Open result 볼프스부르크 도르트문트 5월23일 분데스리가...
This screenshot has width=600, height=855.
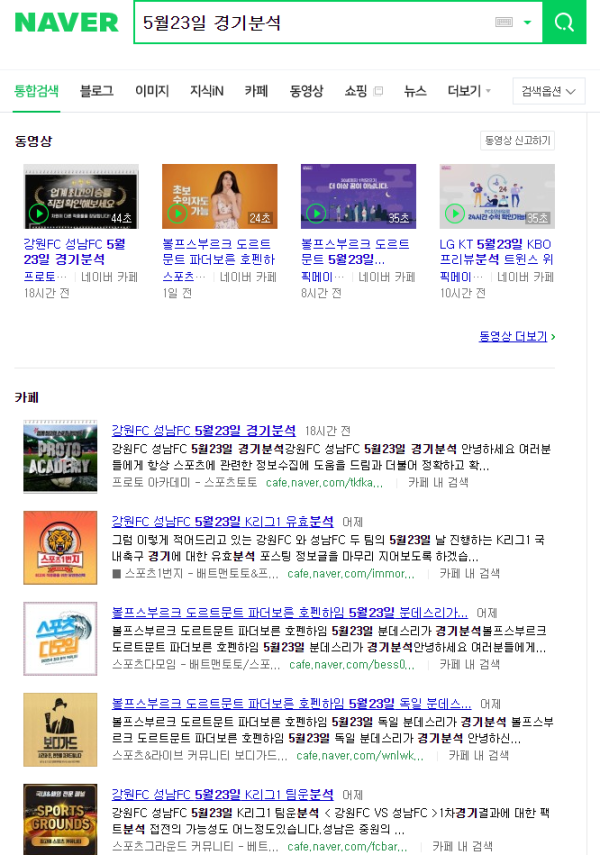click(x=290, y=613)
